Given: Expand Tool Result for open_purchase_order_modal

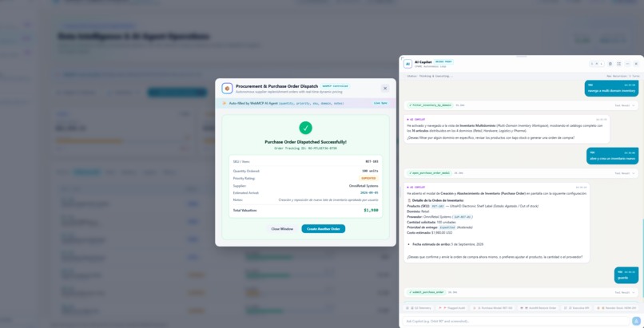Looking at the screenshot, I should point(625,173).
